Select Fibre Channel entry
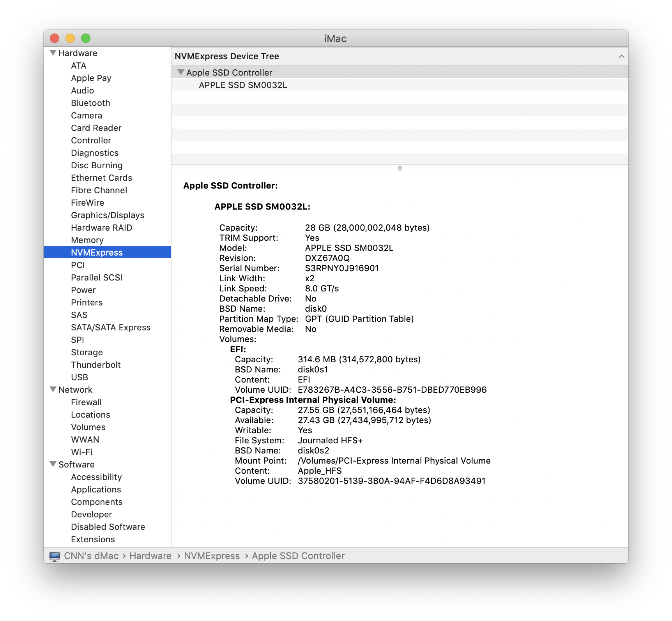This screenshot has width=672, height=621. coord(99,190)
